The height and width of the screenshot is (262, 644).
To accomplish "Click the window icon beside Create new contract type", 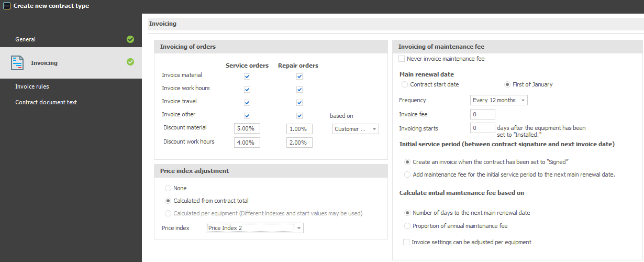I will click(7, 6).
